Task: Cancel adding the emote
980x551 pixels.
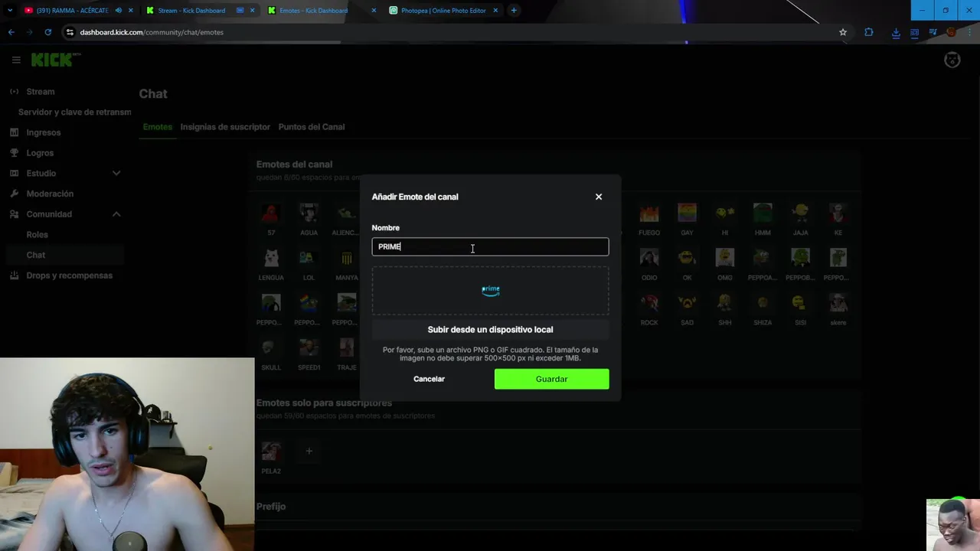Action: [429, 379]
